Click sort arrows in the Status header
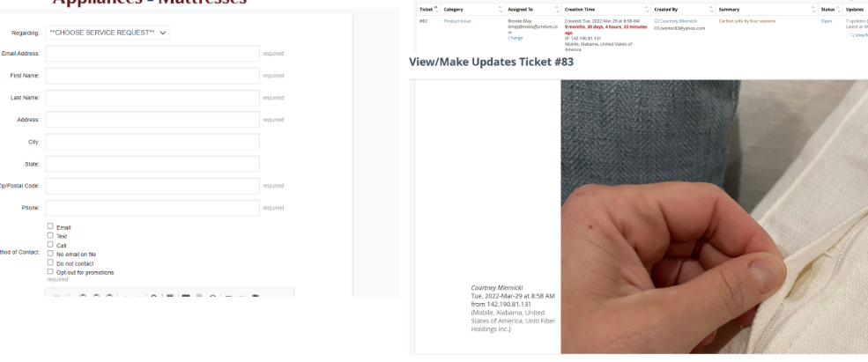868x362 pixels. click(839, 10)
